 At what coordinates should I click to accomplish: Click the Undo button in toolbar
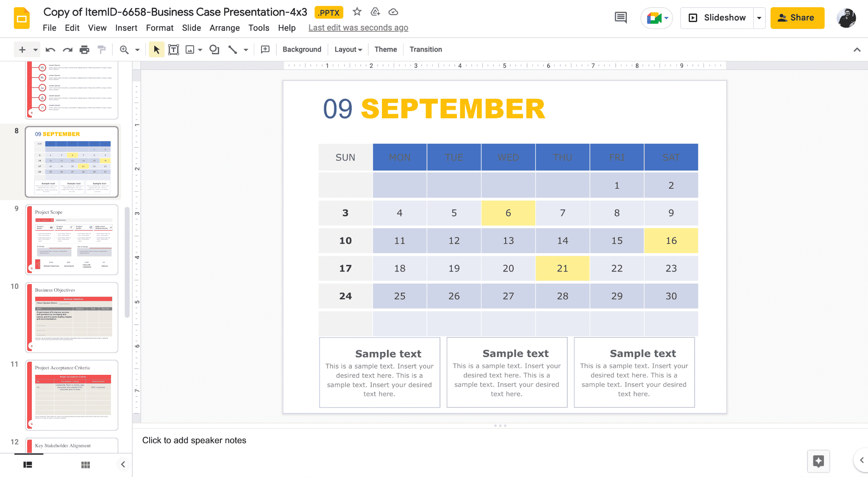click(x=50, y=49)
